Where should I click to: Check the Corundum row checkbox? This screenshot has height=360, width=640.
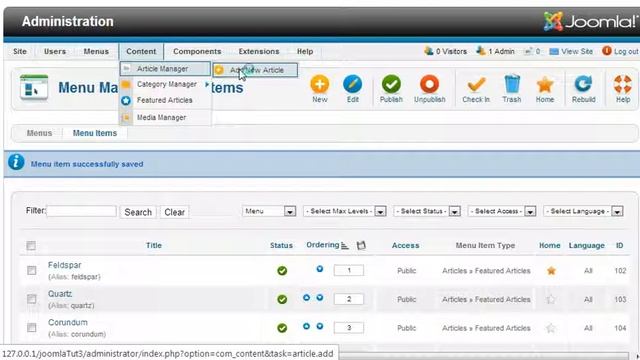click(x=31, y=327)
